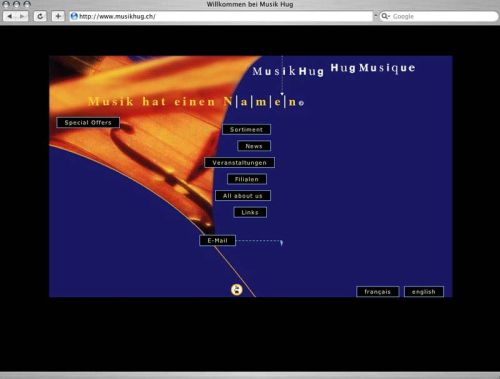
Task: Open the All about us page
Action: (x=243, y=196)
